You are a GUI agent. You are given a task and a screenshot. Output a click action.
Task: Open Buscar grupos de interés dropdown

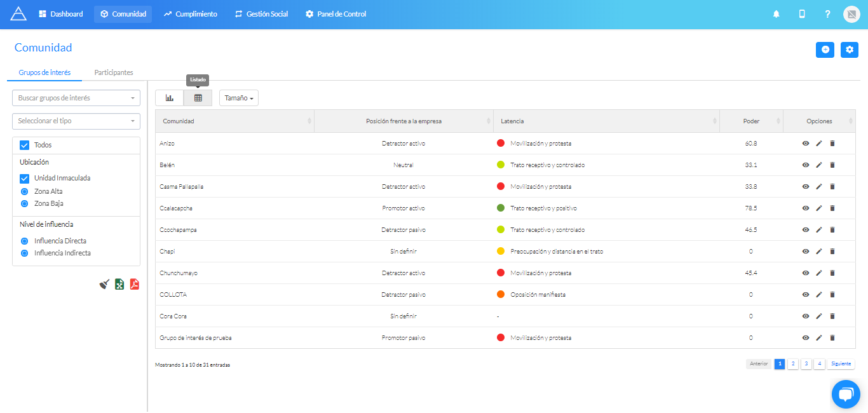tap(76, 98)
